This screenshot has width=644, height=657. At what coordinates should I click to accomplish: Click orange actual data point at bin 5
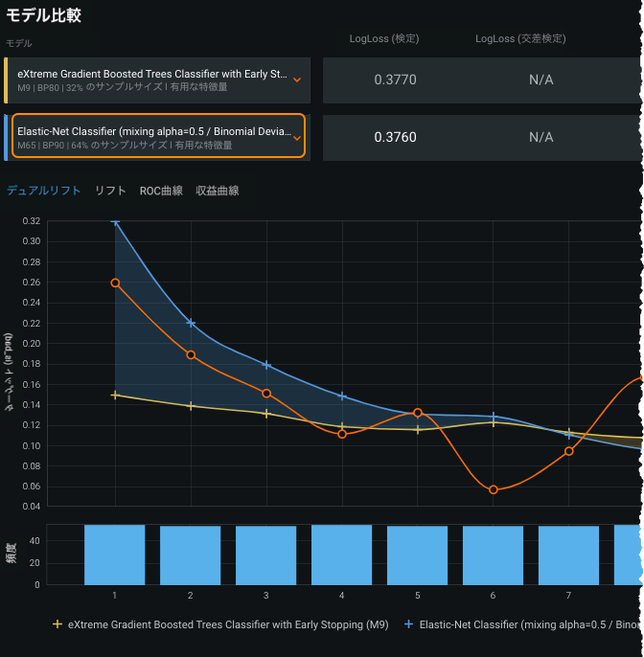(x=418, y=413)
